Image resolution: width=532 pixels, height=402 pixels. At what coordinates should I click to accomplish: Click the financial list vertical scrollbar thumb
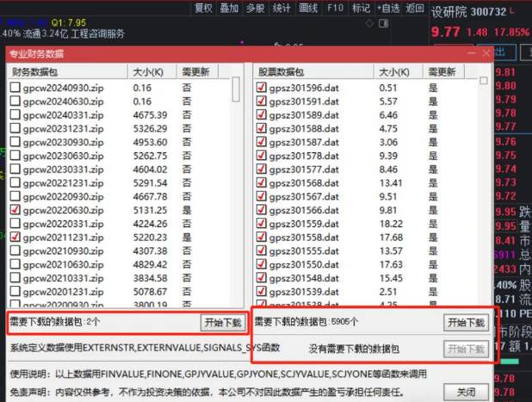point(236,90)
